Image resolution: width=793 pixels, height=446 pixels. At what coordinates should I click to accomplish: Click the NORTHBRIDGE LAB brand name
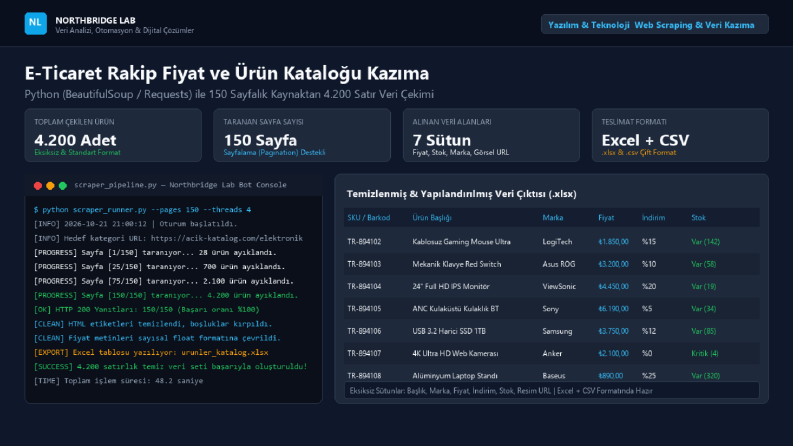click(x=95, y=20)
